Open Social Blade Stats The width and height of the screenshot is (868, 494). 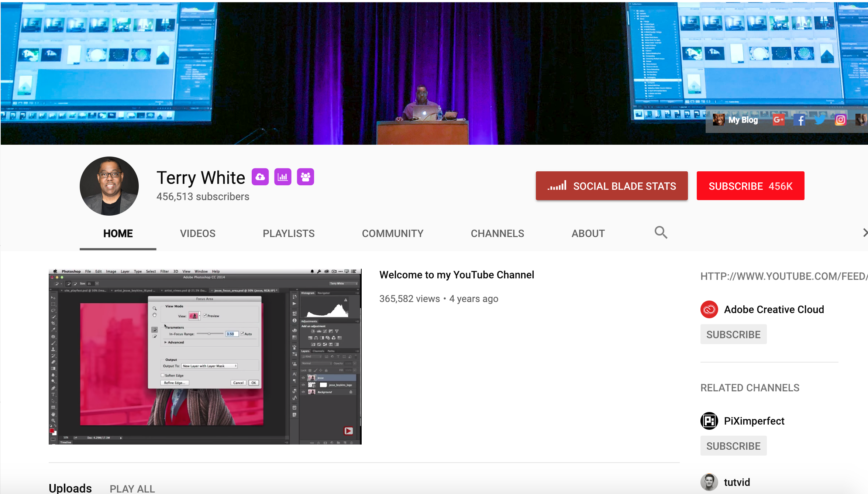tap(612, 186)
